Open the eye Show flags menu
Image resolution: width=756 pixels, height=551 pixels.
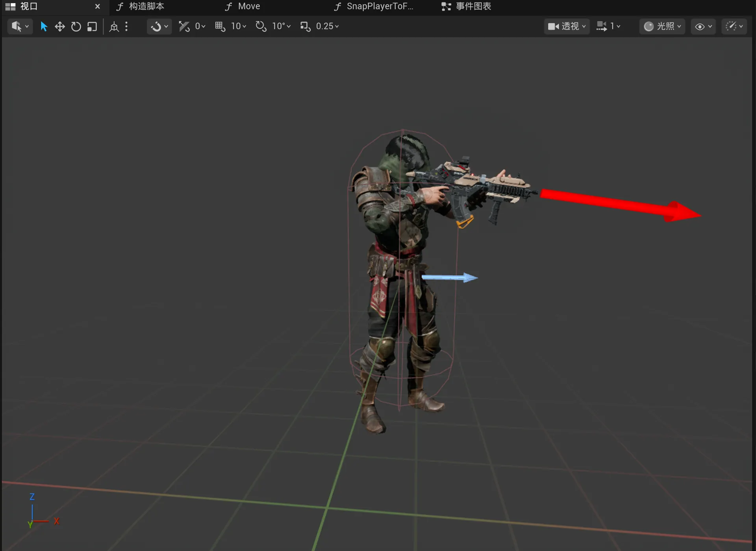[x=703, y=26]
